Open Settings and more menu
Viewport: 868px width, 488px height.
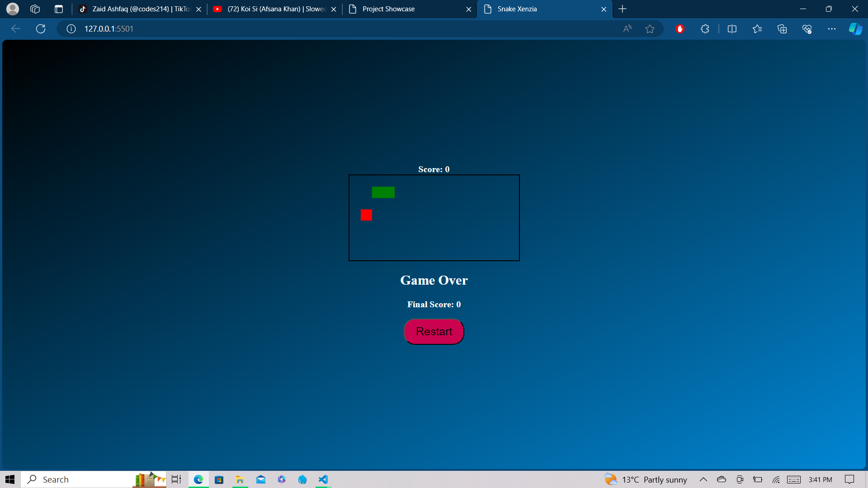832,29
